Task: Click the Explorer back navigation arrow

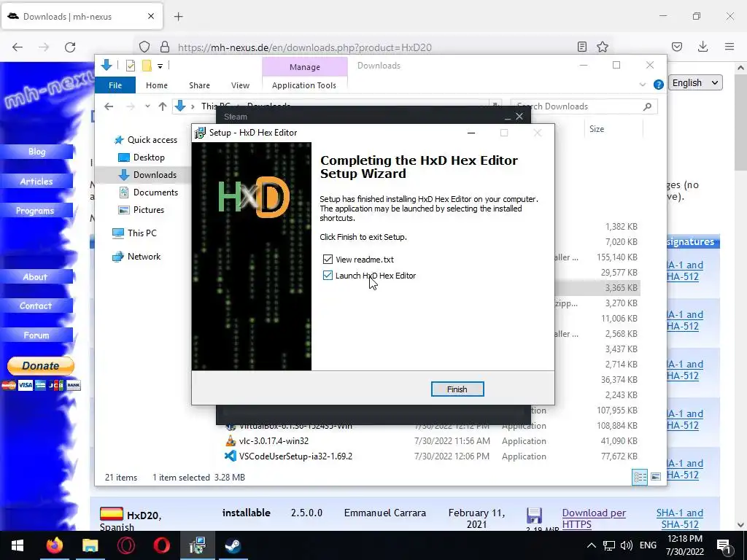Action: coord(109,106)
